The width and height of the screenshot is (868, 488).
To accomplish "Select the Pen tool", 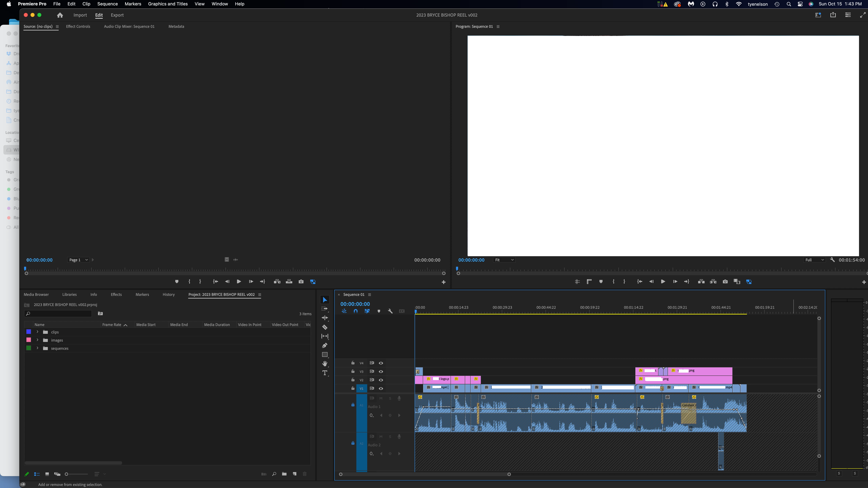I will pyautogui.click(x=324, y=345).
